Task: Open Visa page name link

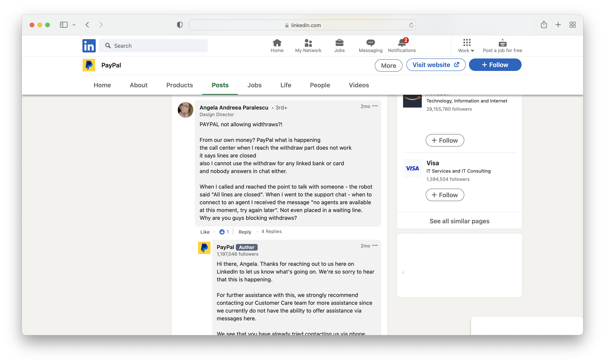Action: (433, 163)
